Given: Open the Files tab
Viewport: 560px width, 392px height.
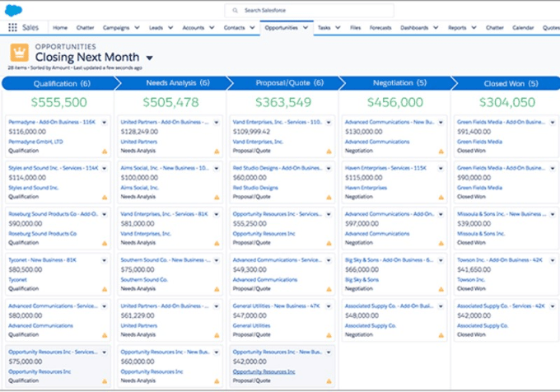Looking at the screenshot, I should [x=355, y=27].
